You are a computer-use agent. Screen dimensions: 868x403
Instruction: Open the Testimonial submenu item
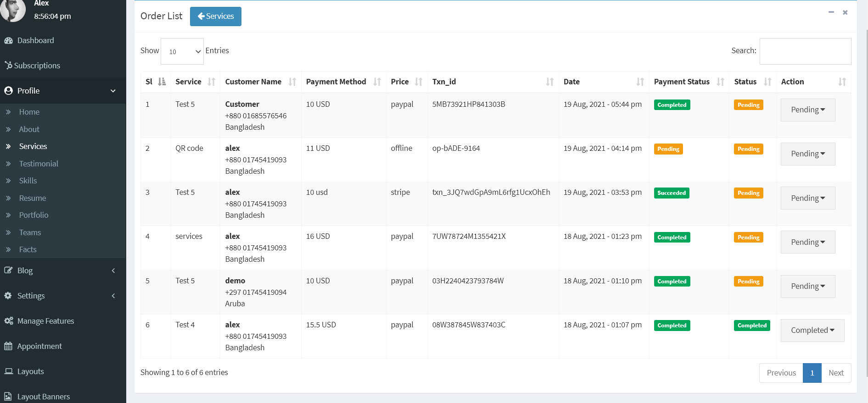click(x=39, y=164)
